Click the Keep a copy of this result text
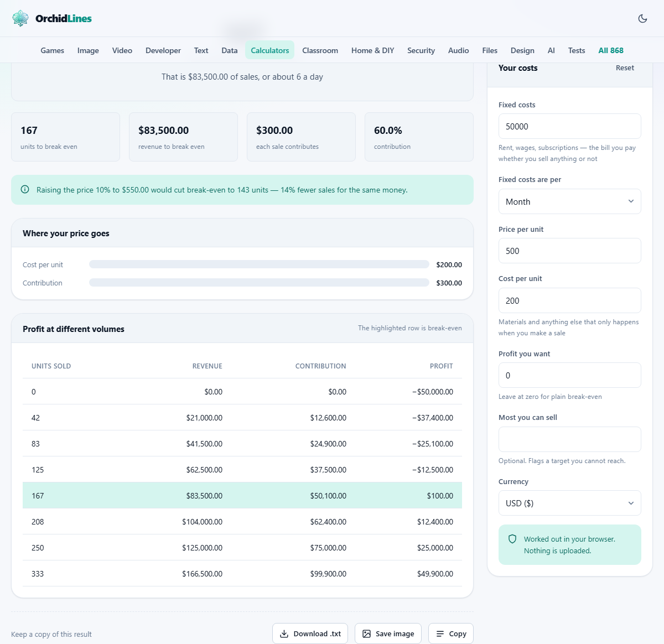 coord(51,634)
